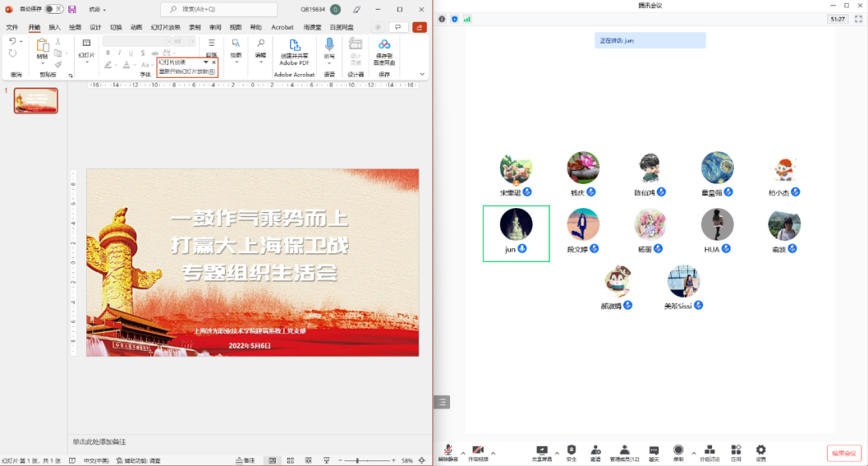
Task: Click Restart Slide Show button
Action: point(186,72)
